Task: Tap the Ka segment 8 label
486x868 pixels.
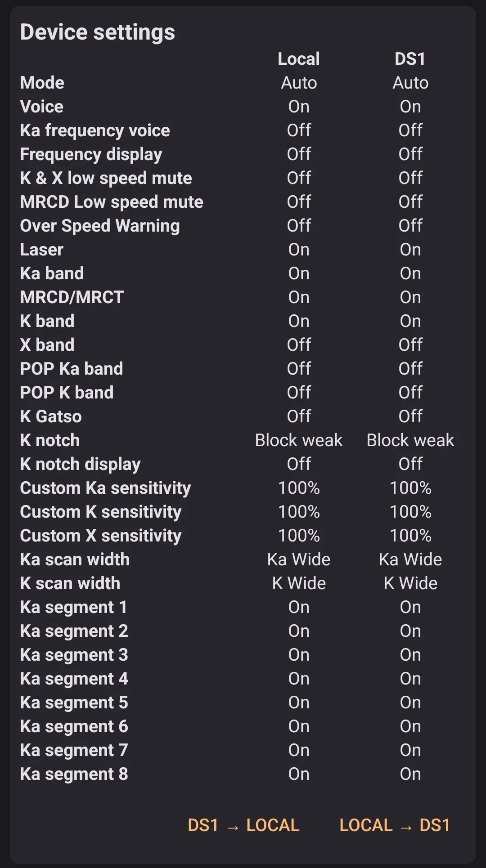Action: [x=74, y=774]
